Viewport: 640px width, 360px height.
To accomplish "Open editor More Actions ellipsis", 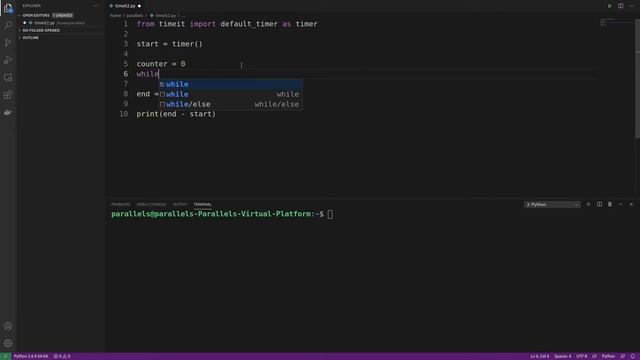I will tap(631, 6).
